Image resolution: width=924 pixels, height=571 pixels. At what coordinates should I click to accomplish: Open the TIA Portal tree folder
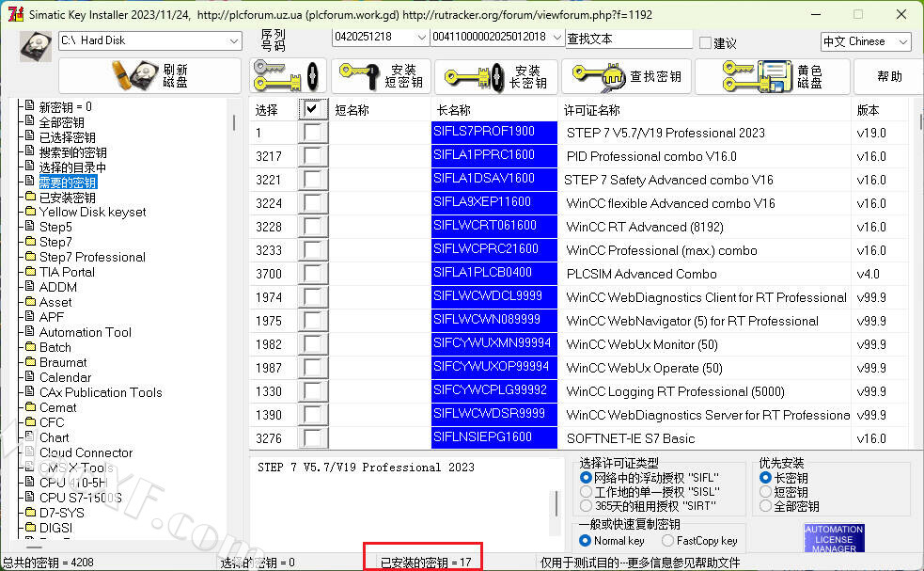pyautogui.click(x=66, y=272)
